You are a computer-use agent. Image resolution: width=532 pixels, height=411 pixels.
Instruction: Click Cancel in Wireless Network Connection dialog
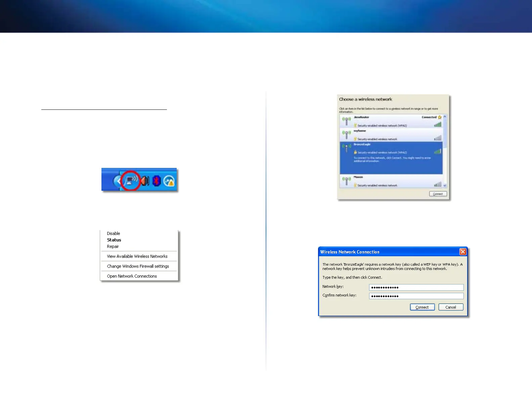click(451, 307)
